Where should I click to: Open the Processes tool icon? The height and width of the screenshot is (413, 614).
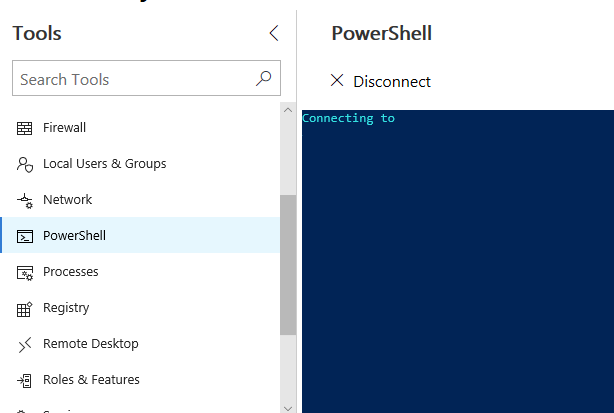(25, 272)
